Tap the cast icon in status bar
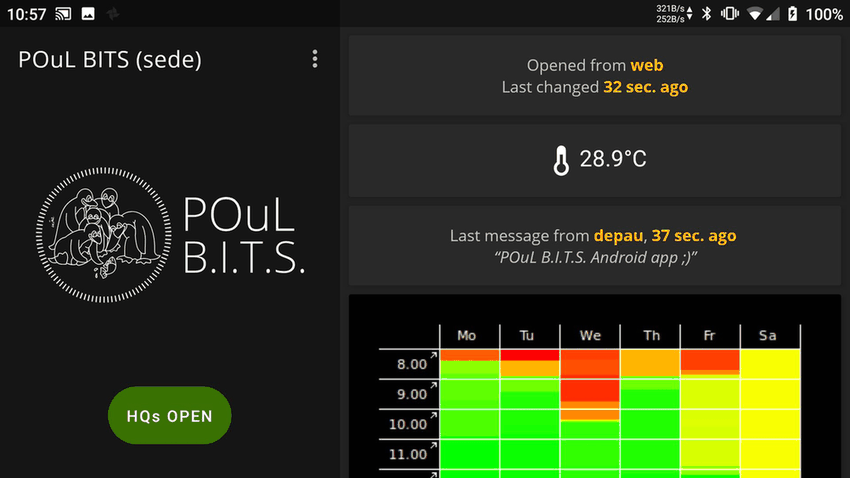The image size is (850, 478). coord(63,14)
